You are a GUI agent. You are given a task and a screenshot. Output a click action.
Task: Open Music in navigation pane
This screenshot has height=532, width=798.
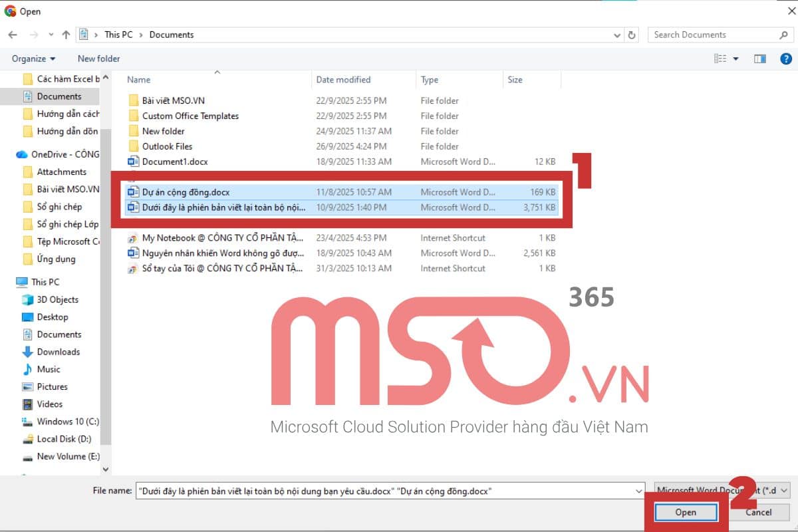click(x=41, y=369)
